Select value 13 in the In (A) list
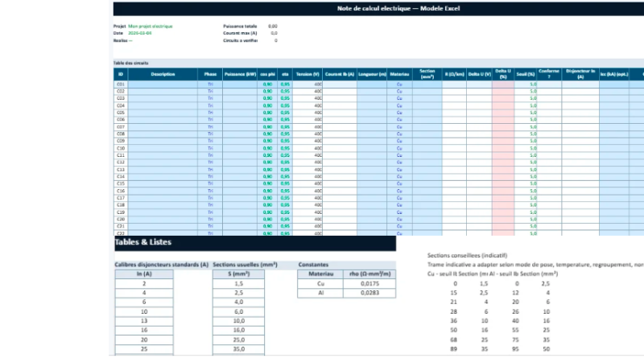 144,321
